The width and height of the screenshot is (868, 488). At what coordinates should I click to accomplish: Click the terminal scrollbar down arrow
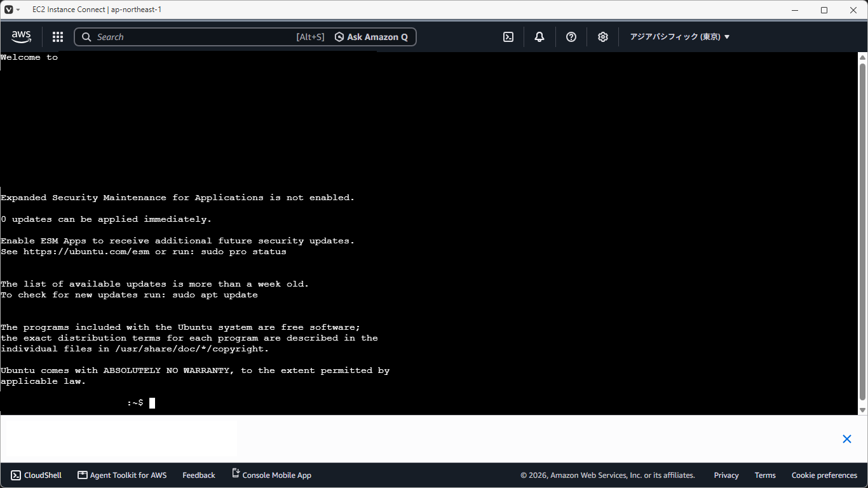863,410
